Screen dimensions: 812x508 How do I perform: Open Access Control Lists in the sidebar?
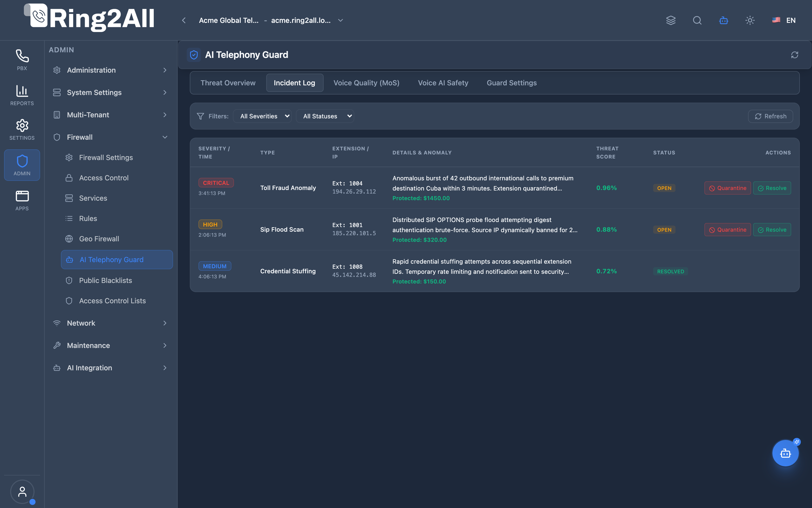pos(117,301)
